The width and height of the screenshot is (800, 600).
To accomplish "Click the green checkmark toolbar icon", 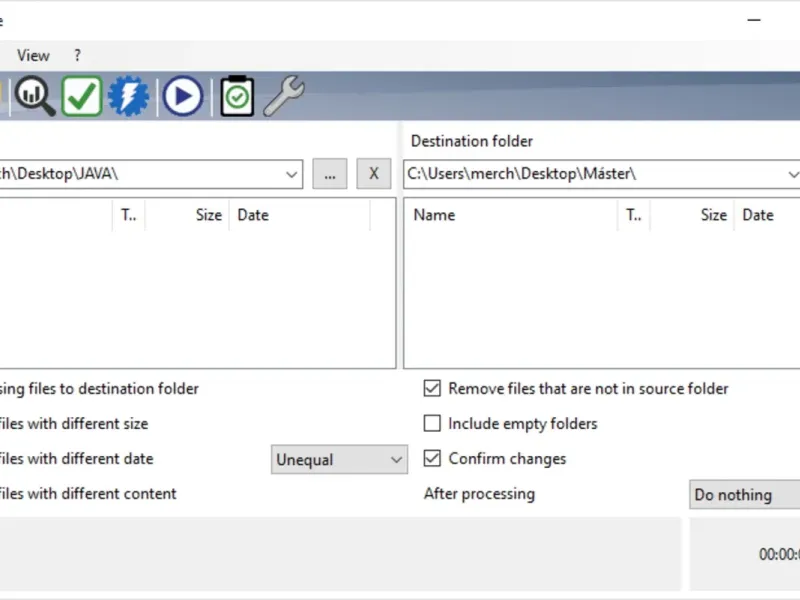I will [82, 96].
